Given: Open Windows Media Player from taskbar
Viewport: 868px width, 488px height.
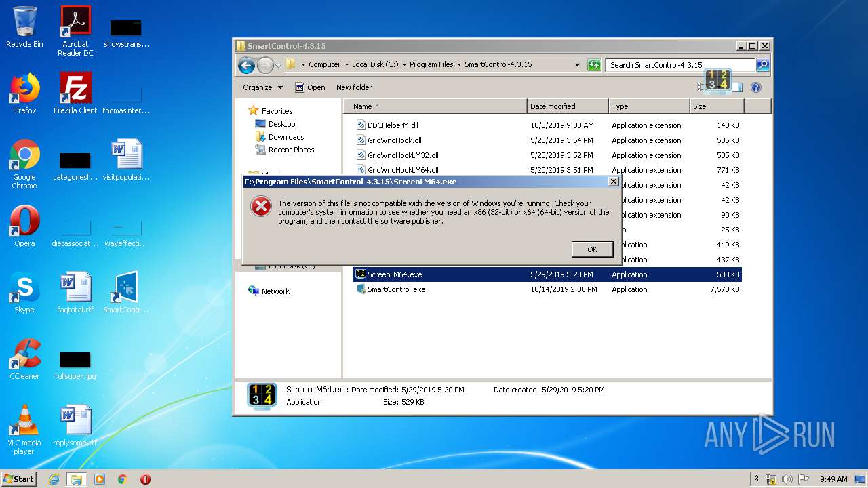Looking at the screenshot, I should pyautogui.click(x=100, y=479).
